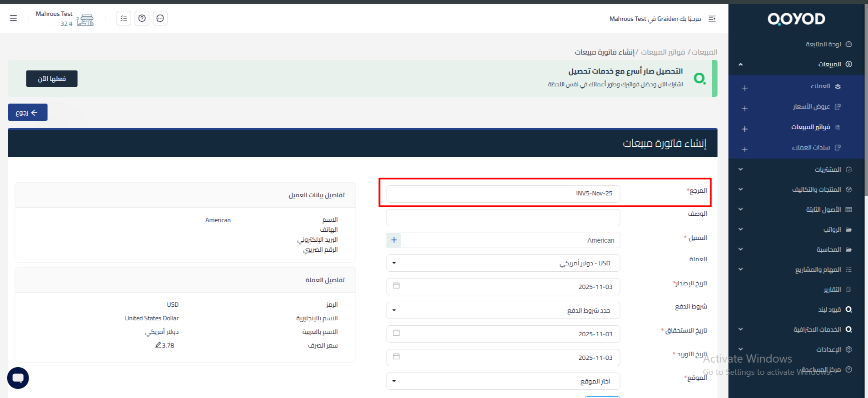Open the العملة USD currency dropdown
This screenshot has width=868, height=398.
click(x=503, y=263)
